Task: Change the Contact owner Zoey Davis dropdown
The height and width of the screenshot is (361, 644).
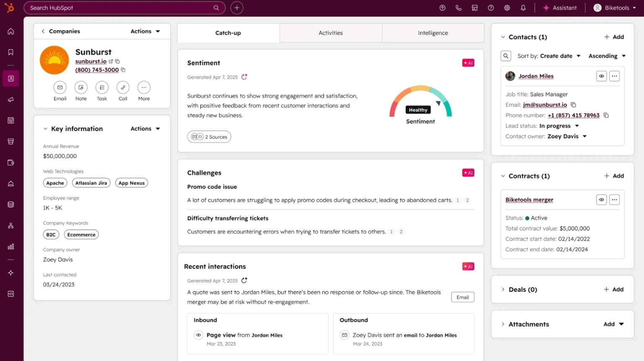Action: click(567, 136)
